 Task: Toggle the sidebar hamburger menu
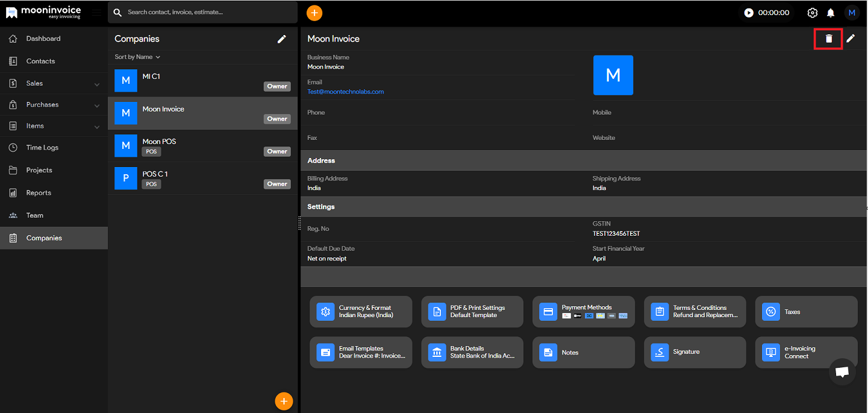pyautogui.click(x=96, y=13)
